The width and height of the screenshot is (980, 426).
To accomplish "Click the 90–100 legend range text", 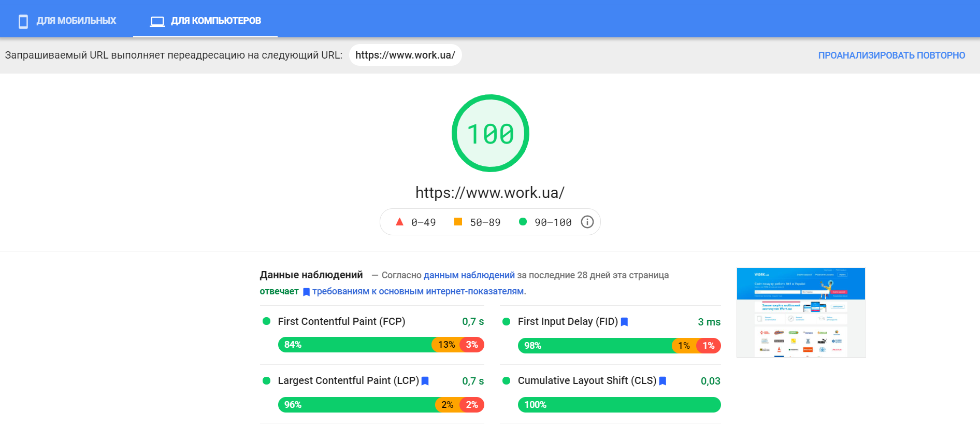I will point(553,222).
